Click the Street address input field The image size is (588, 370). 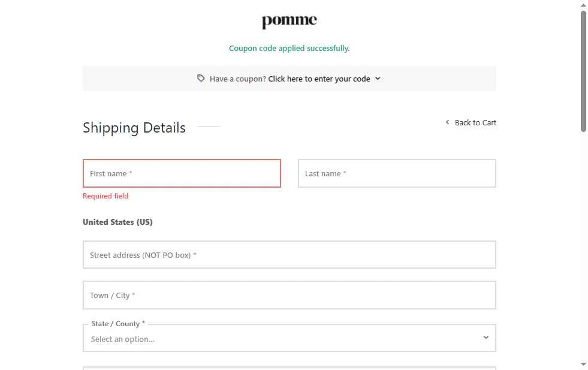pyautogui.click(x=289, y=255)
